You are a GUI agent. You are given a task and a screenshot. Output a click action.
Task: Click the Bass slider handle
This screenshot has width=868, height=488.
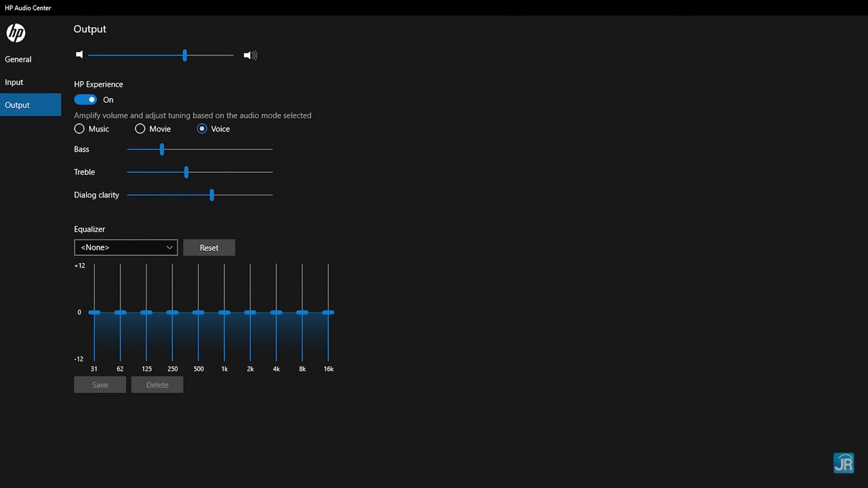(162, 149)
